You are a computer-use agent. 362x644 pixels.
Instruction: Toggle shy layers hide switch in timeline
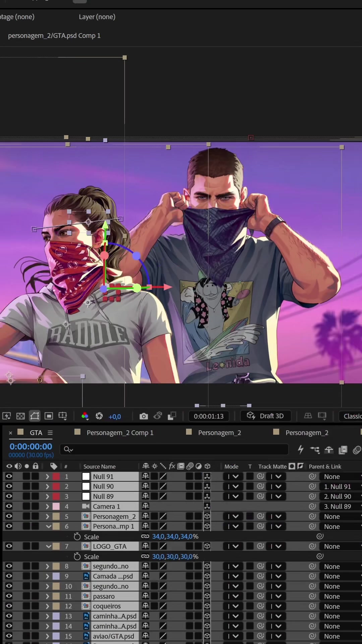click(x=329, y=450)
